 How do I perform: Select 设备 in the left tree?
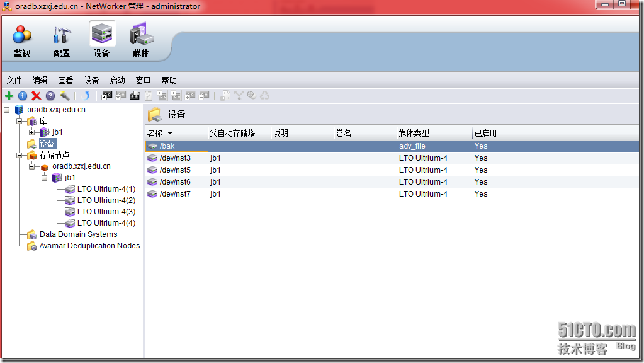pos(47,144)
